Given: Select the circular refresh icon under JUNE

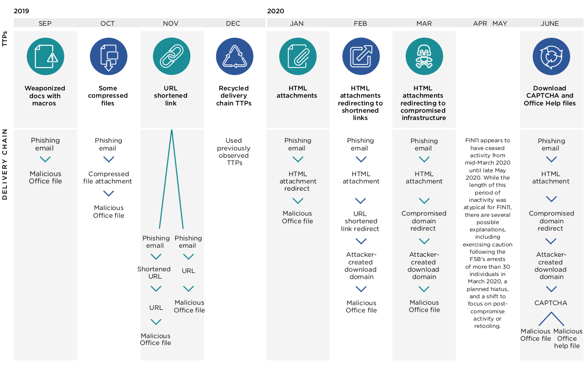Looking at the screenshot, I should (551, 56).
